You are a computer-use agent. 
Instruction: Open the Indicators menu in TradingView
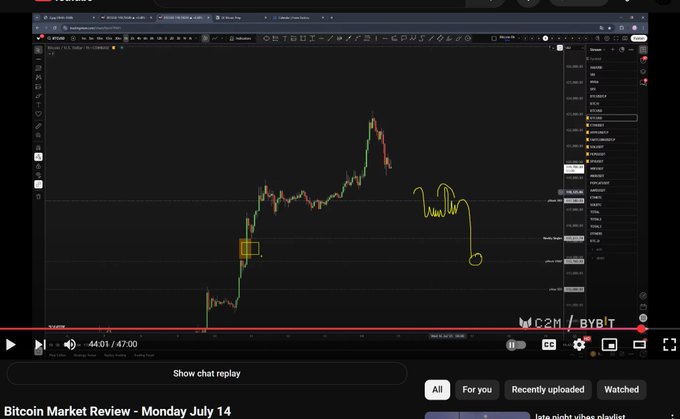coord(240,38)
